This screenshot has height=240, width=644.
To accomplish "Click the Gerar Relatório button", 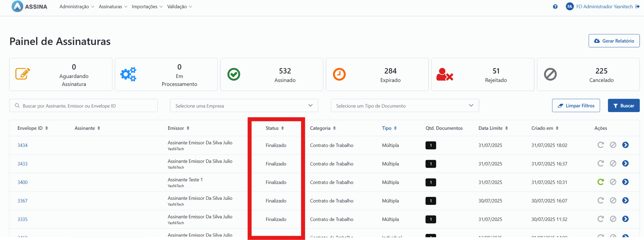I will tap(614, 41).
